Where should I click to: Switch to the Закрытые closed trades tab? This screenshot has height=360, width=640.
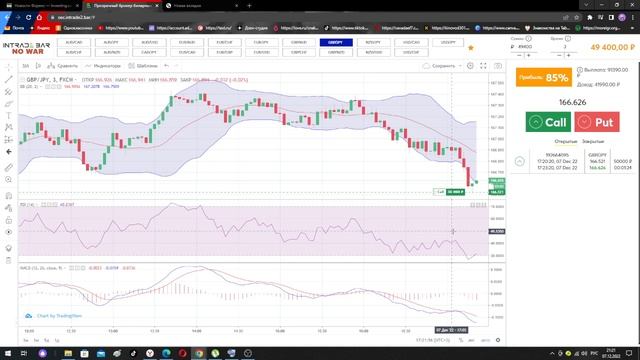(x=593, y=141)
